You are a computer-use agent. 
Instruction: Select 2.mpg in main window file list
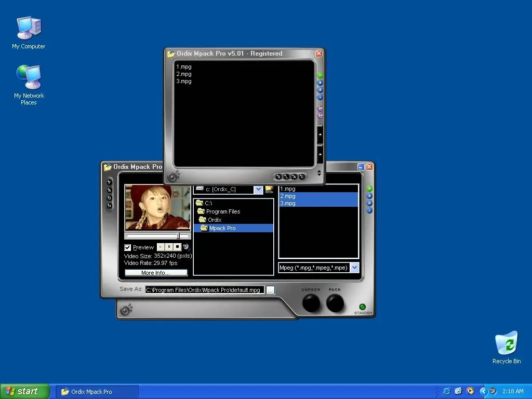[318, 196]
